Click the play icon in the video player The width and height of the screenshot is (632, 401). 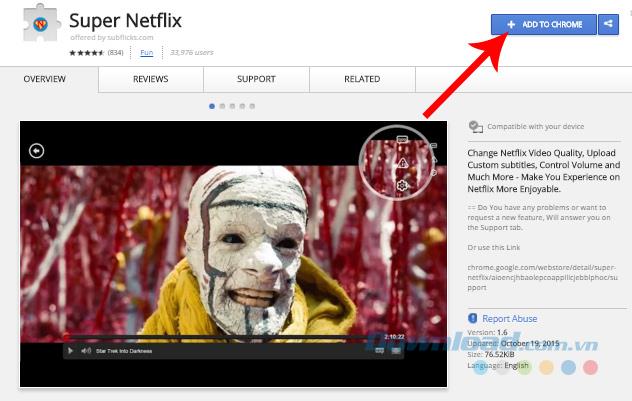point(70,350)
